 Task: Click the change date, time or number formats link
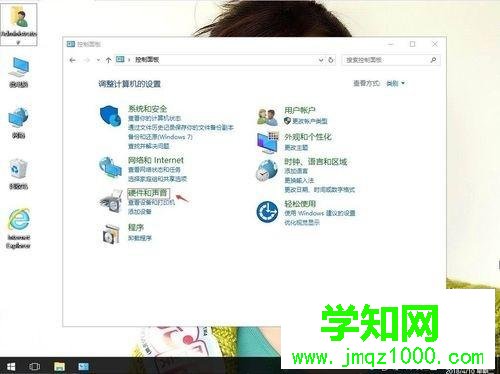point(320,190)
